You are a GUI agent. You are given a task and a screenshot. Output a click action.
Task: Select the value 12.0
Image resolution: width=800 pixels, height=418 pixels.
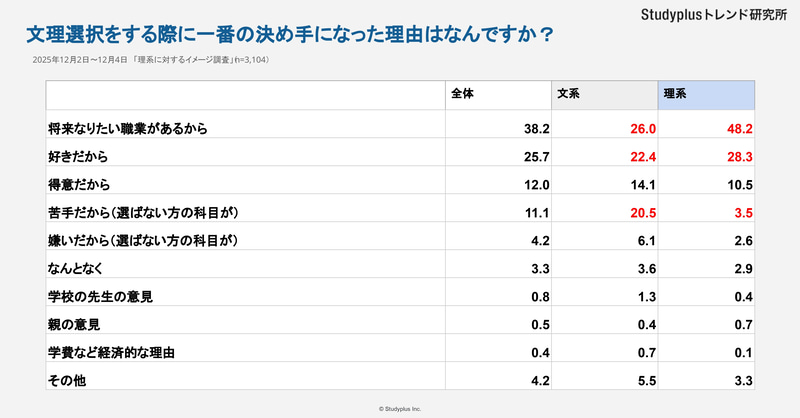(537, 185)
